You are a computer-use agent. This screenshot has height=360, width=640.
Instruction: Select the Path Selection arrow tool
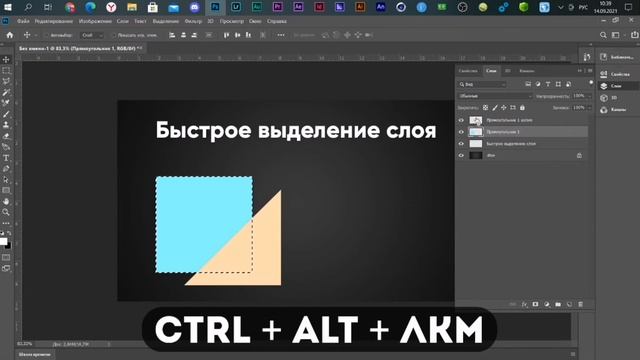(6, 180)
